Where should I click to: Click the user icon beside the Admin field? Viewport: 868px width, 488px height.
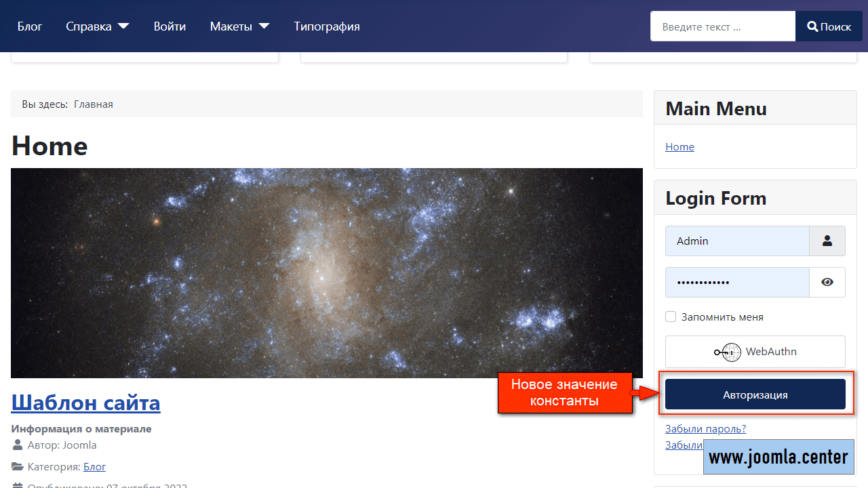click(827, 241)
